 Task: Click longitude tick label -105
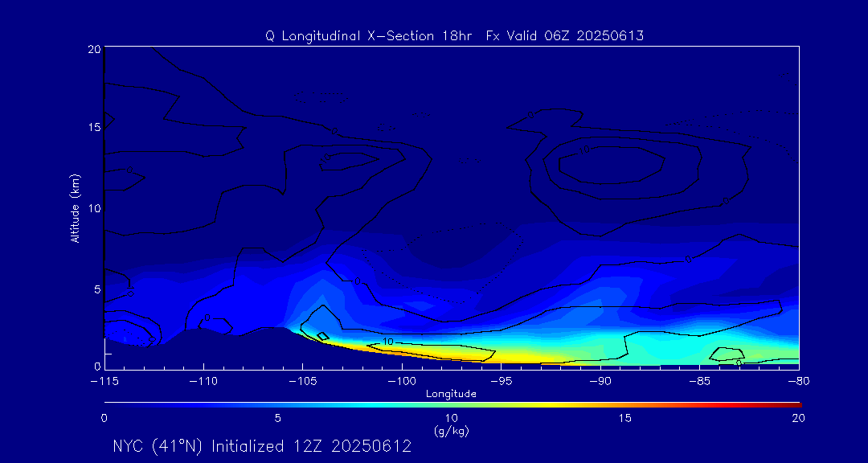pyautogui.click(x=303, y=381)
